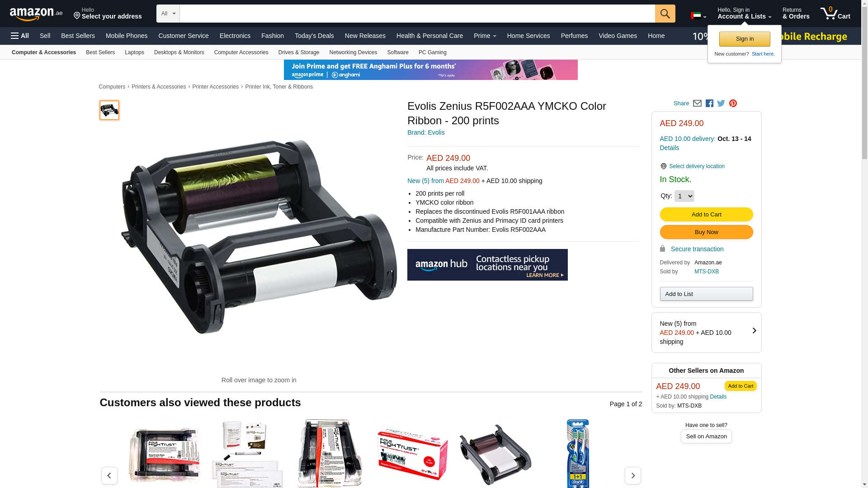Share product on Twitter icon
The image size is (868, 488).
721,103
